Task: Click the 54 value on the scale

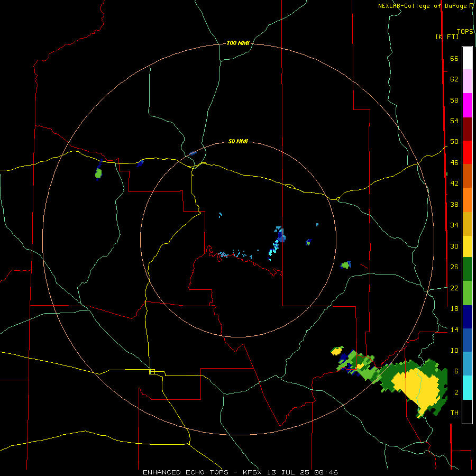Action: (x=454, y=121)
